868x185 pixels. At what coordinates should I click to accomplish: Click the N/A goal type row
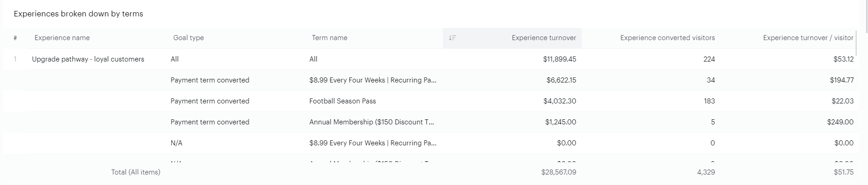176,143
